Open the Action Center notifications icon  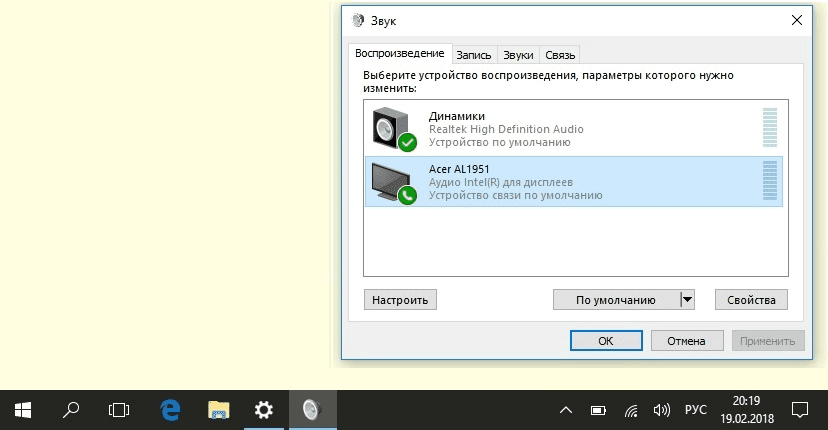pyautogui.click(x=800, y=409)
